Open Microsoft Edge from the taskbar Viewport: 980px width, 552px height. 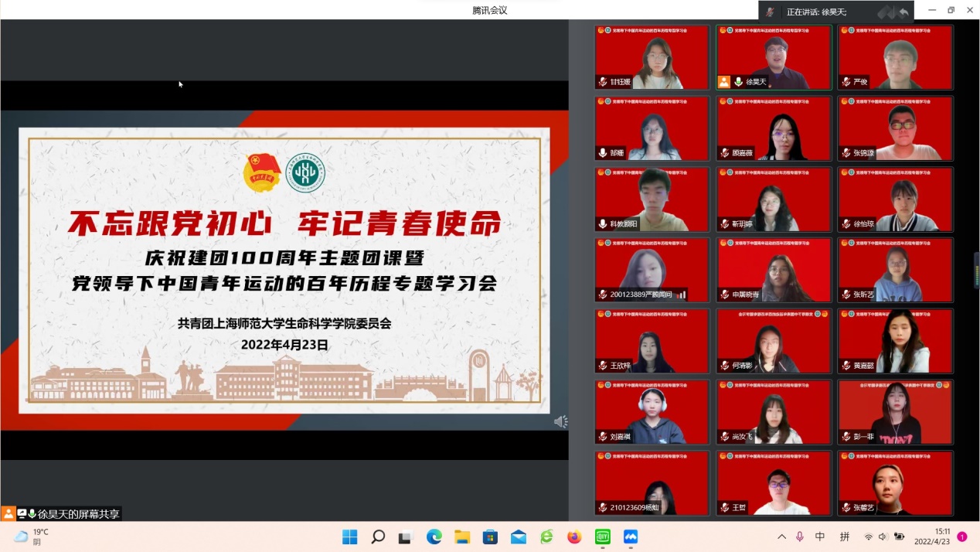(x=434, y=537)
